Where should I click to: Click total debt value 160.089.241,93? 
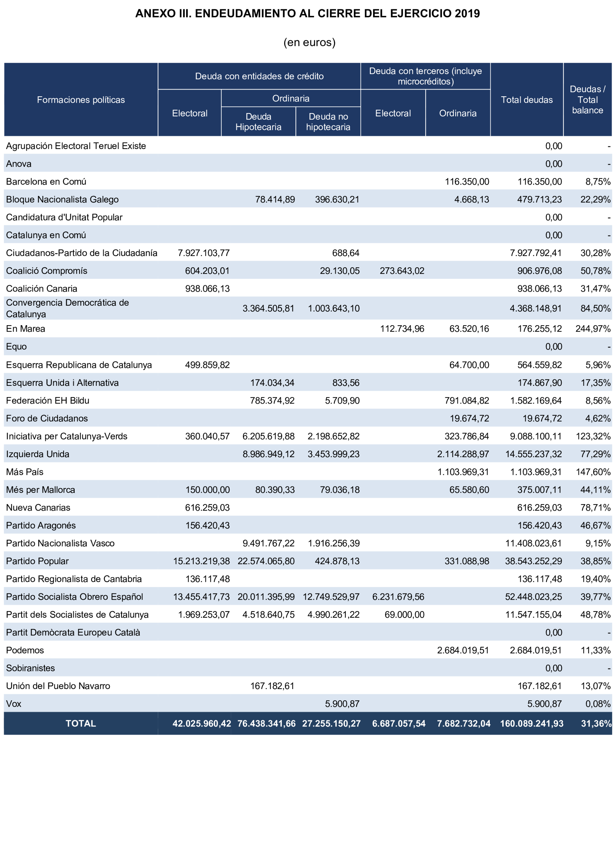[531, 723]
